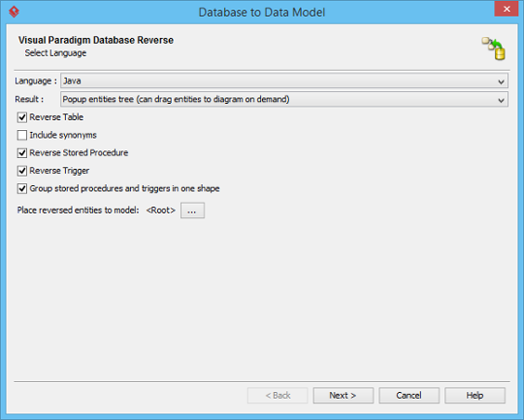
Task: Click the <Root> model text
Action: pos(161,210)
